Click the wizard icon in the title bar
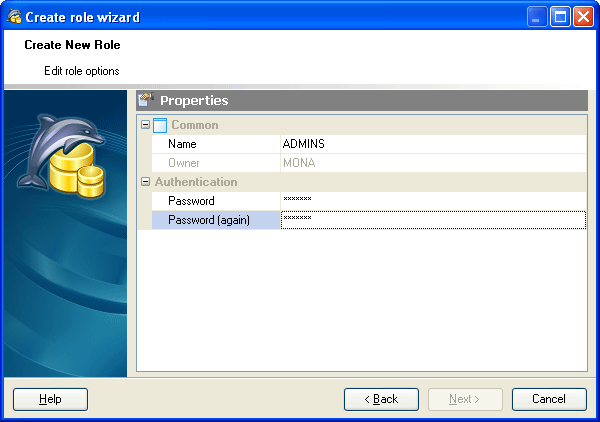Screen dimensions: 600x422 13,16
